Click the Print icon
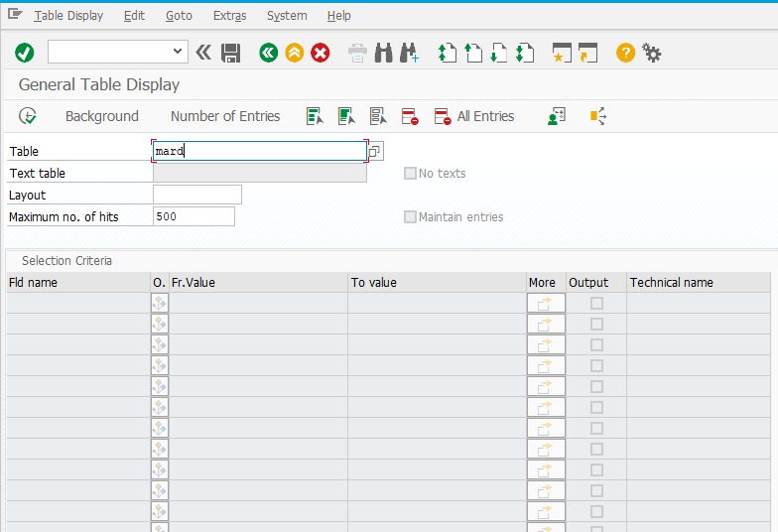The image size is (778, 532). [357, 53]
